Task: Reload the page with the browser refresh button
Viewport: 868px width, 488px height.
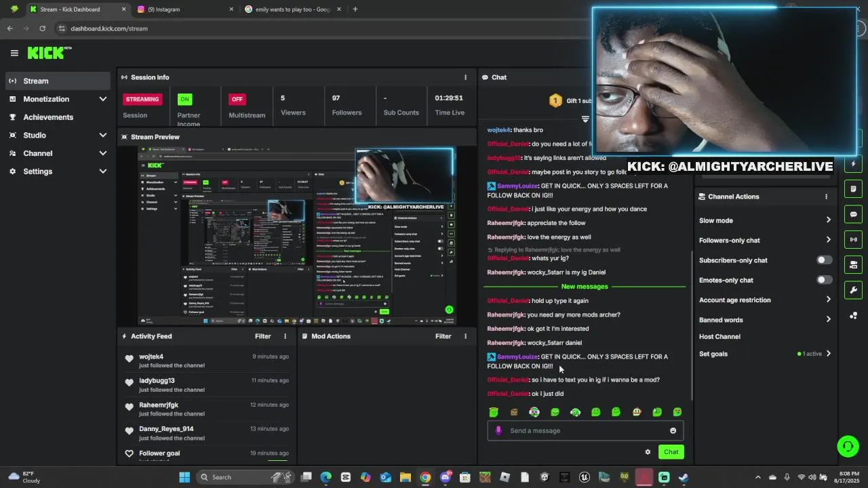Action: pyautogui.click(x=42, y=28)
